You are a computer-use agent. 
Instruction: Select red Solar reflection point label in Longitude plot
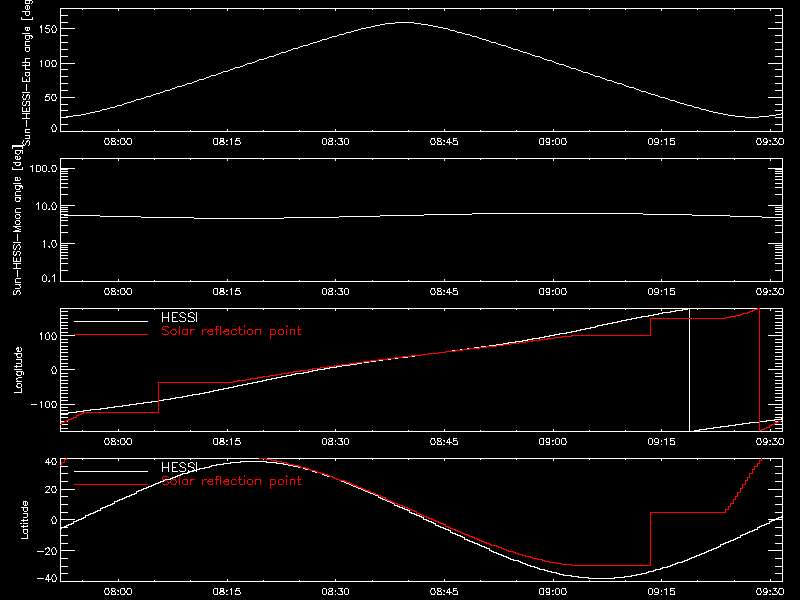click(x=231, y=331)
